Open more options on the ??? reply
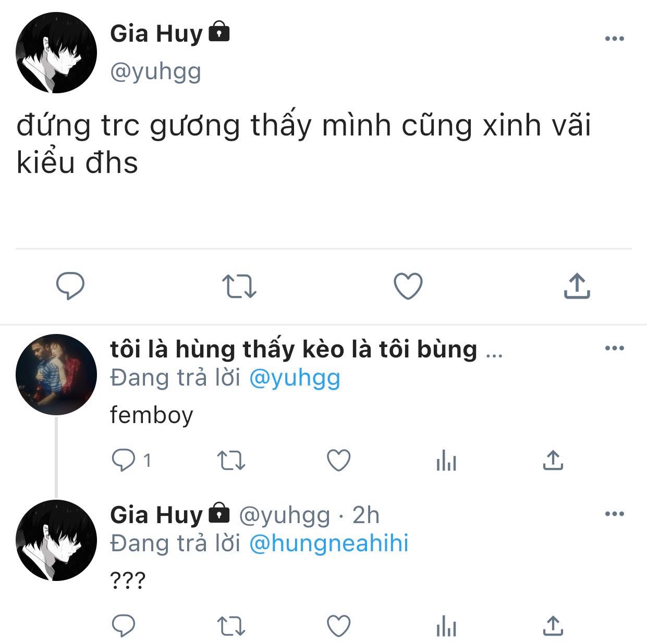The width and height of the screenshot is (647, 644). coord(614,514)
